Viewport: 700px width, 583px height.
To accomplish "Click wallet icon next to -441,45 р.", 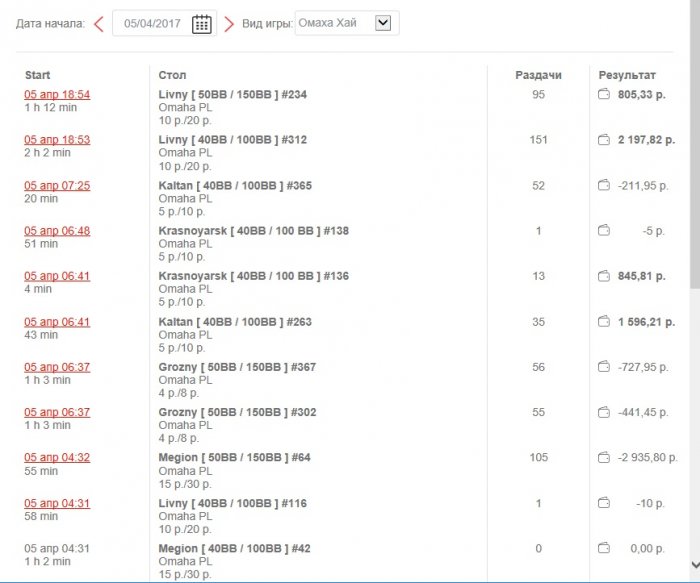I will 604,412.
